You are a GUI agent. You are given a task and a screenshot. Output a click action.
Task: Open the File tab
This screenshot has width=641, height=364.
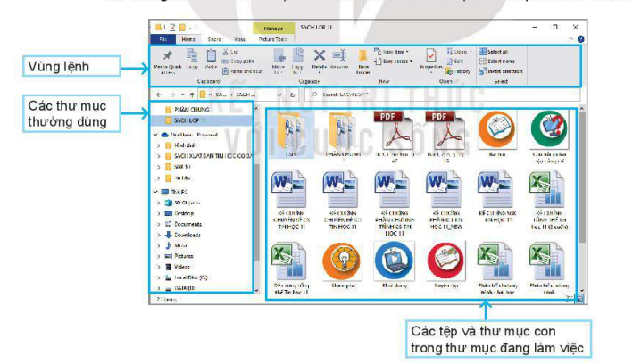(163, 39)
